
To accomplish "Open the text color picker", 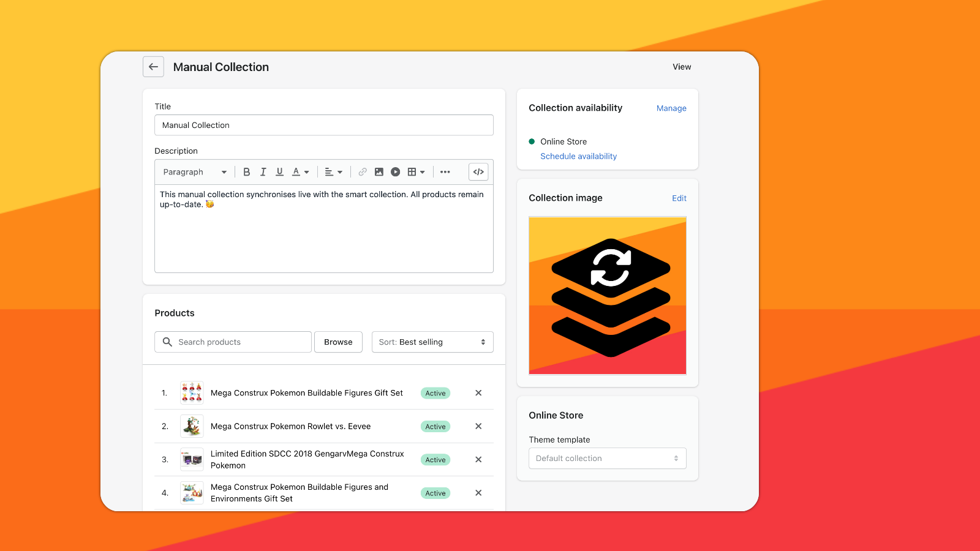I will click(x=300, y=172).
